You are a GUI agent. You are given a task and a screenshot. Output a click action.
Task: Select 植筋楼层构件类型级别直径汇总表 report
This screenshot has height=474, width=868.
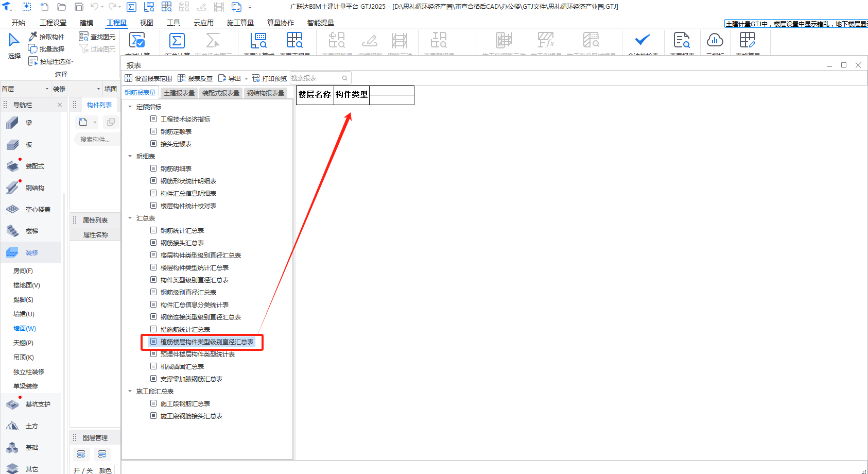point(207,342)
